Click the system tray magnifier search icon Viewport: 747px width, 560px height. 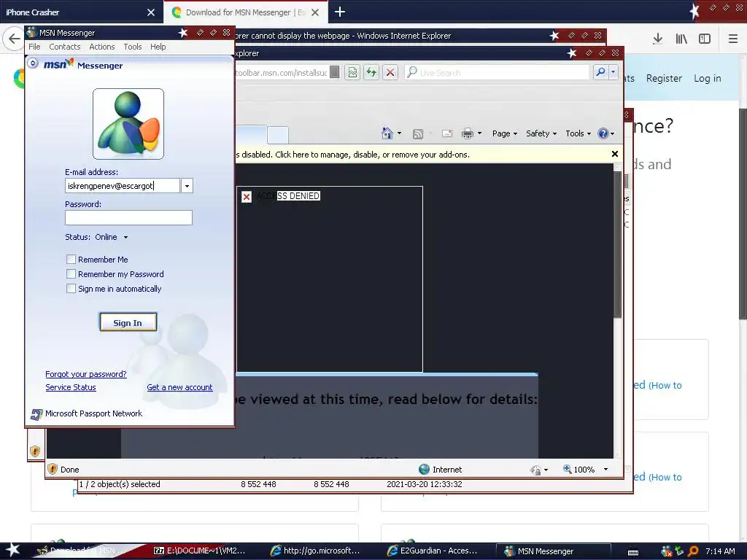tap(693, 551)
